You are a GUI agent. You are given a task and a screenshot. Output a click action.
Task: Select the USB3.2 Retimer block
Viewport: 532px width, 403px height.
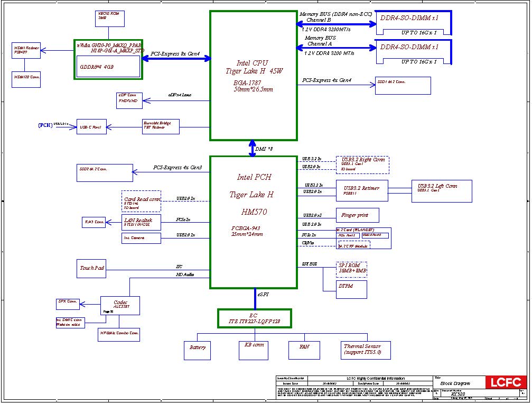(361, 190)
